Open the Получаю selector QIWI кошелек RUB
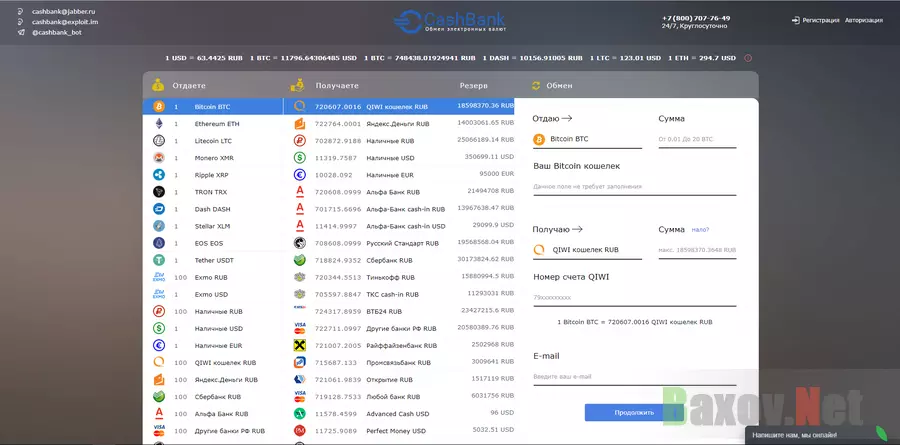Viewport: 900px width, 445px height. (587, 250)
